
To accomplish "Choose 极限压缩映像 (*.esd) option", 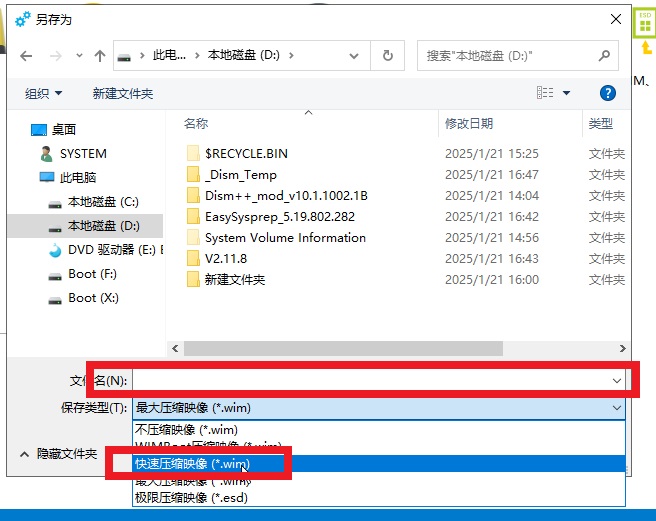I will pos(191,497).
